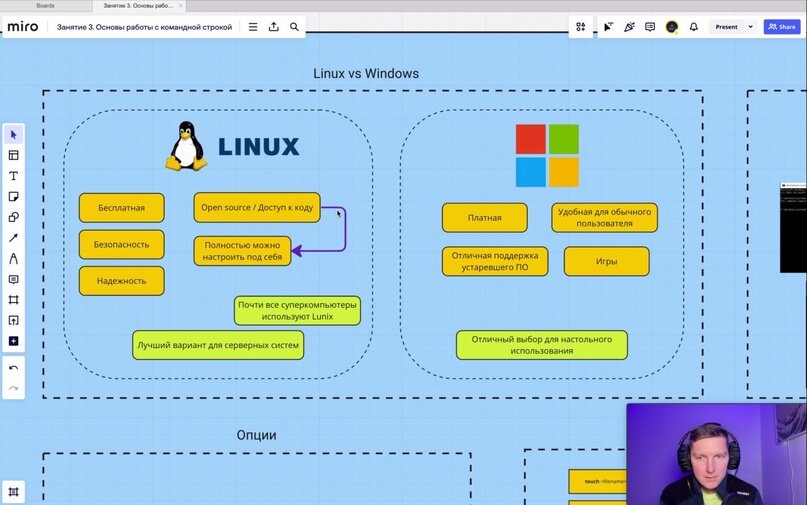Select the Pen drawing tool
The image size is (807, 505).
click(13, 258)
